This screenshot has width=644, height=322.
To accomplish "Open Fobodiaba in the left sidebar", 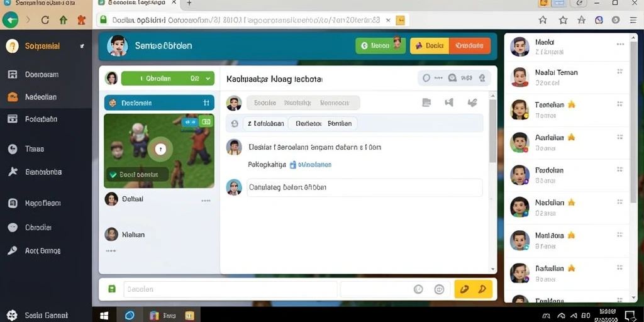I will point(41,119).
